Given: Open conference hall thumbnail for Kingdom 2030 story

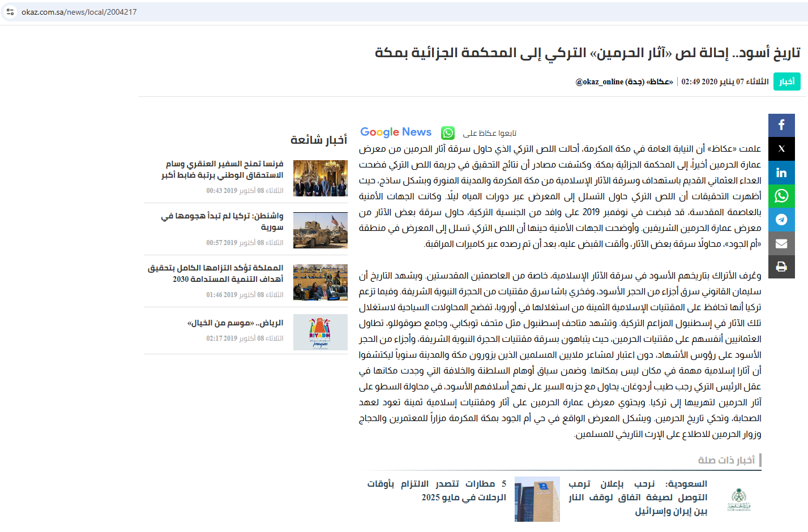Looking at the screenshot, I should pos(320,282).
